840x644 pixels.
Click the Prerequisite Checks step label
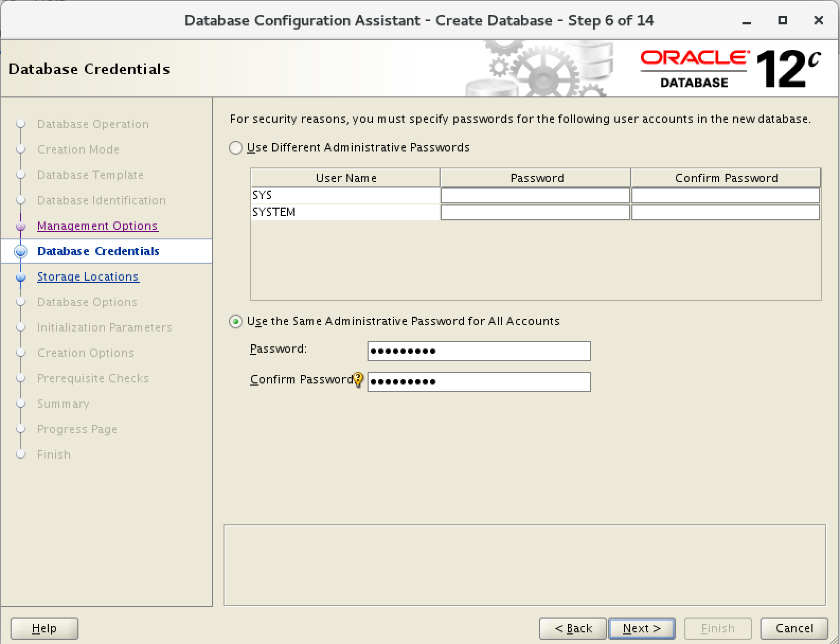(93, 378)
